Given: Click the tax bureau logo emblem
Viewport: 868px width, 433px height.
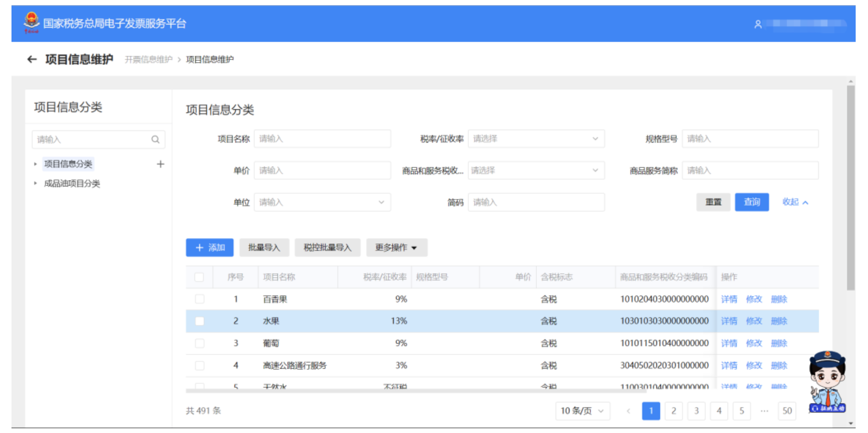Looking at the screenshot, I should [31, 23].
